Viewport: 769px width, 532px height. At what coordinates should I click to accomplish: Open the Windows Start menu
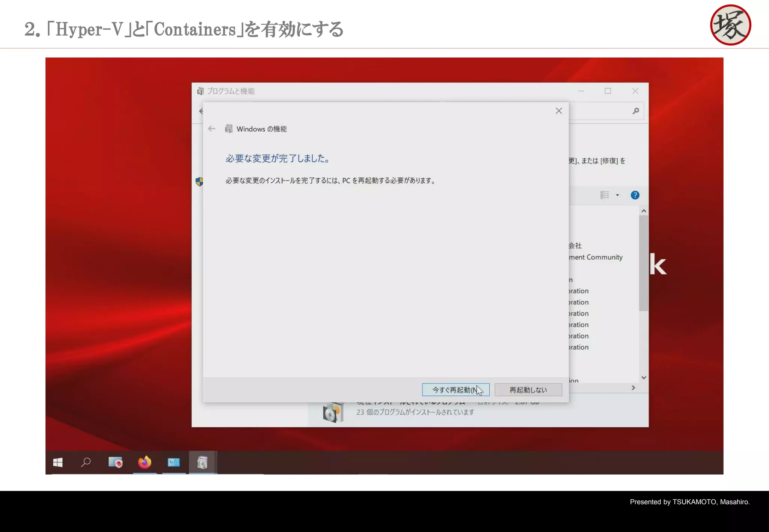58,462
